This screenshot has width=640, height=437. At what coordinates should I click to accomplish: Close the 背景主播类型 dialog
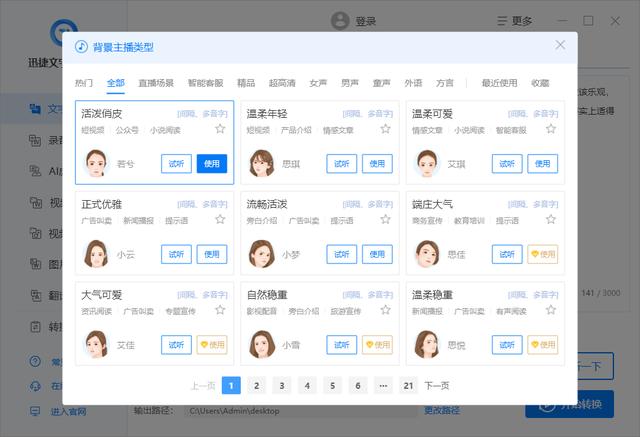click(x=560, y=45)
